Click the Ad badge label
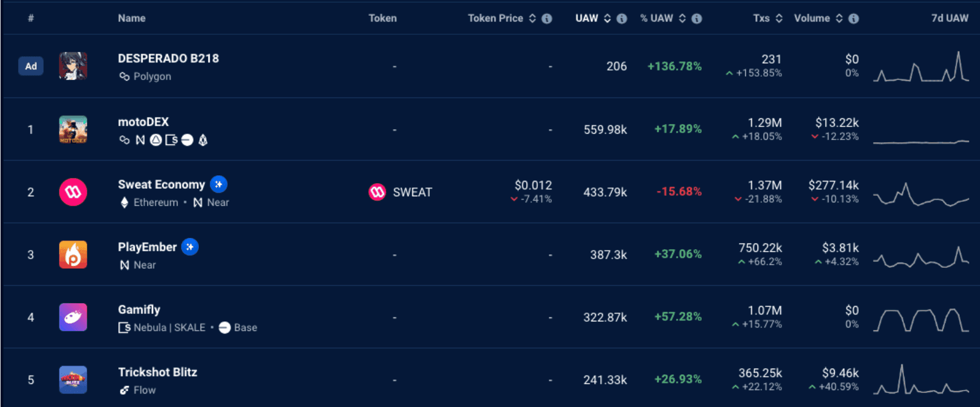The width and height of the screenshot is (980, 407). pyautogui.click(x=31, y=66)
